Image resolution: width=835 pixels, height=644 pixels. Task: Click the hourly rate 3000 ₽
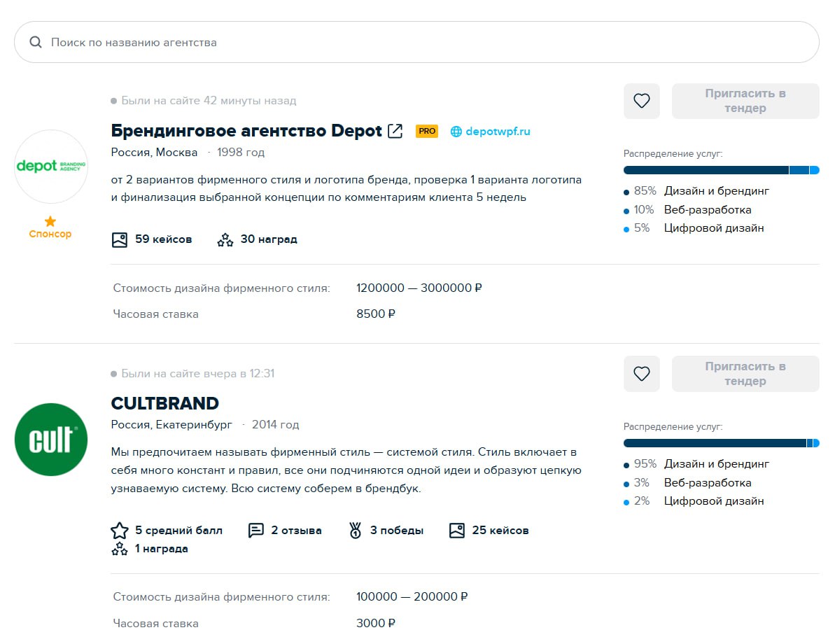coord(376,623)
